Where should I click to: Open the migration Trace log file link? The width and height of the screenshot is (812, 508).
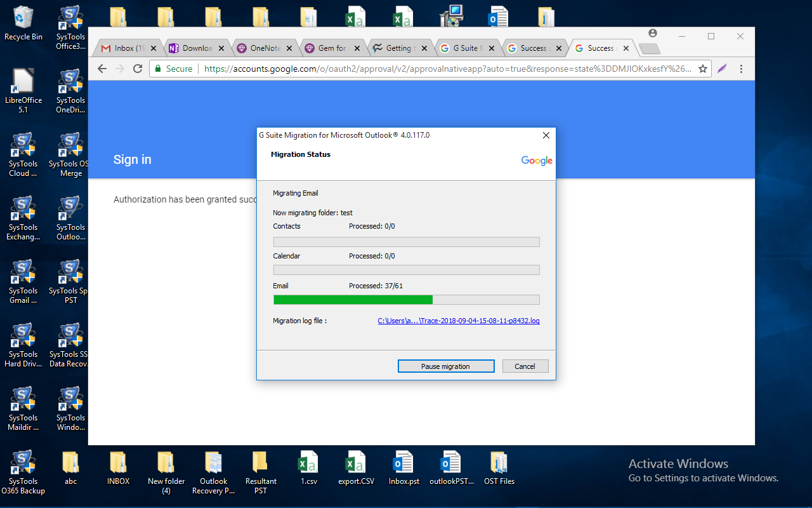(x=459, y=321)
